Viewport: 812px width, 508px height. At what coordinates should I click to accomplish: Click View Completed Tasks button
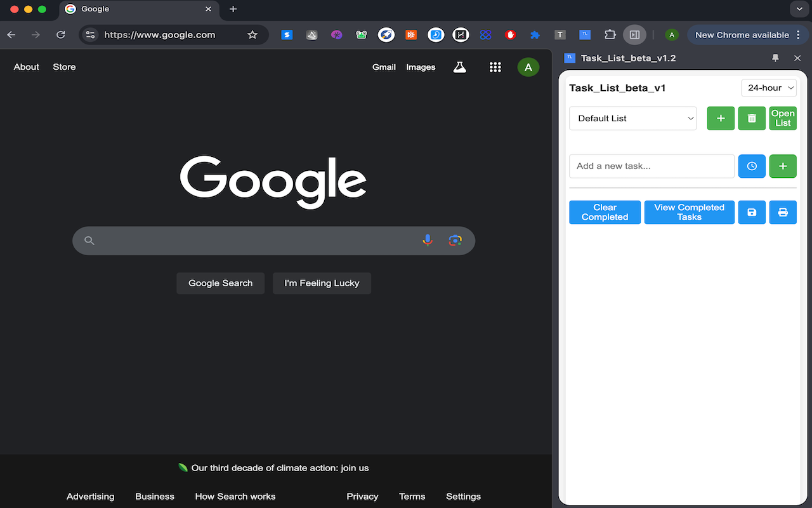pos(689,212)
